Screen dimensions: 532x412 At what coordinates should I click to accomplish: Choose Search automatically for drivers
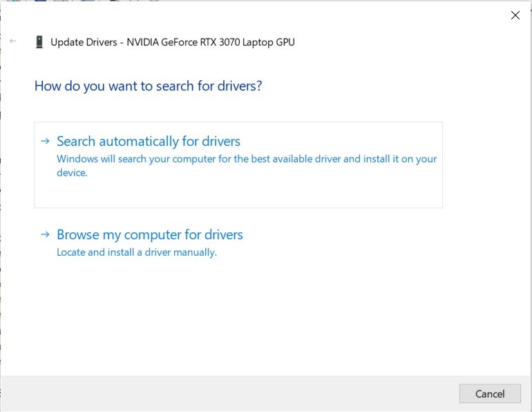(x=238, y=165)
